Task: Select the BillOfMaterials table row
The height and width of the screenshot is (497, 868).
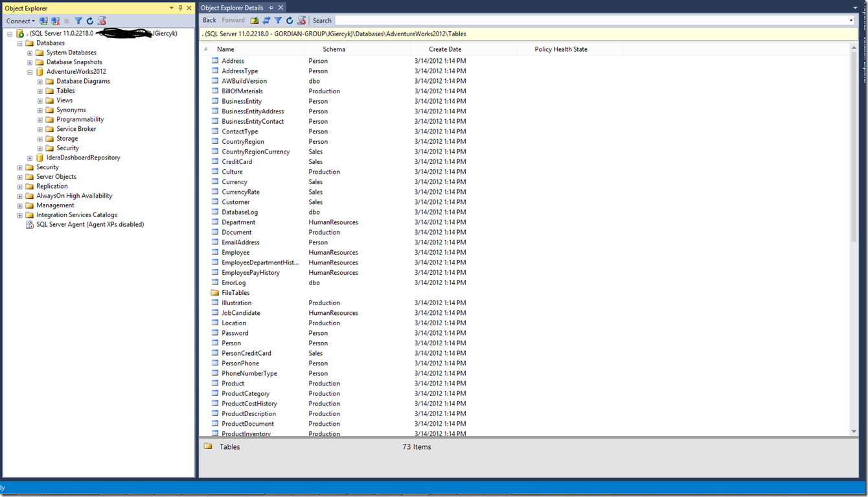Action: [415, 91]
